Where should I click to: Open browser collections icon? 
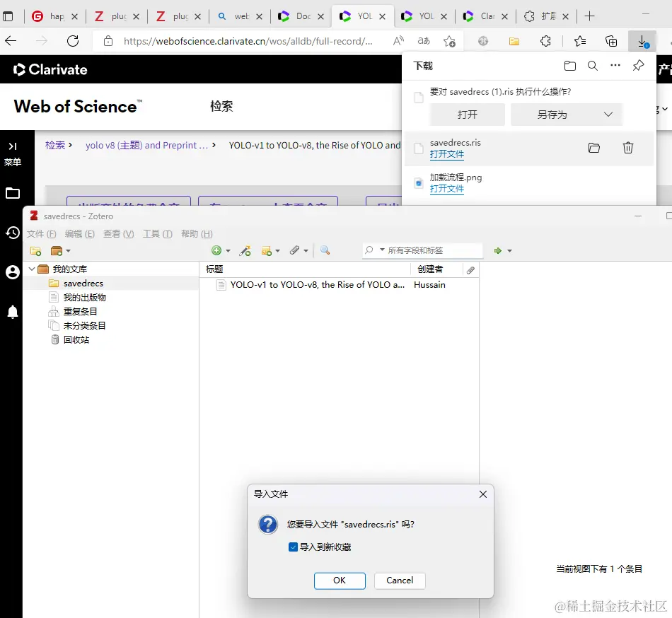point(611,41)
